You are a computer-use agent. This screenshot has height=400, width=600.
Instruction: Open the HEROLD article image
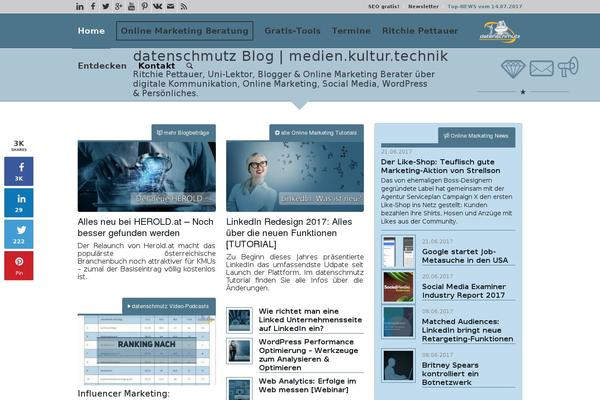pos(147,176)
